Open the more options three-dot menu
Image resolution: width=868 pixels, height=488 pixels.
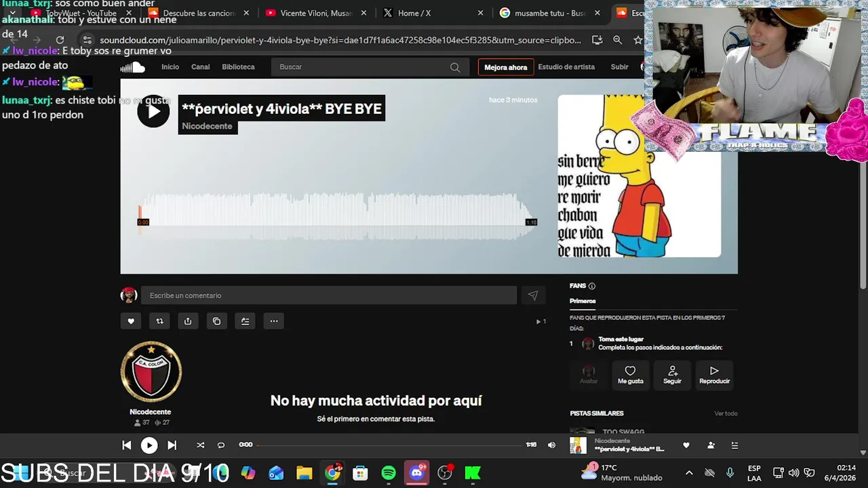tap(274, 321)
